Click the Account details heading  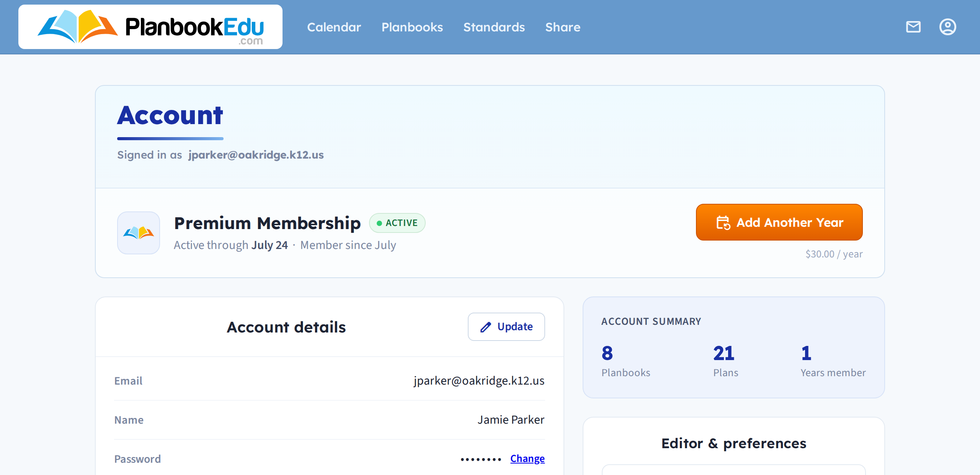tap(286, 327)
